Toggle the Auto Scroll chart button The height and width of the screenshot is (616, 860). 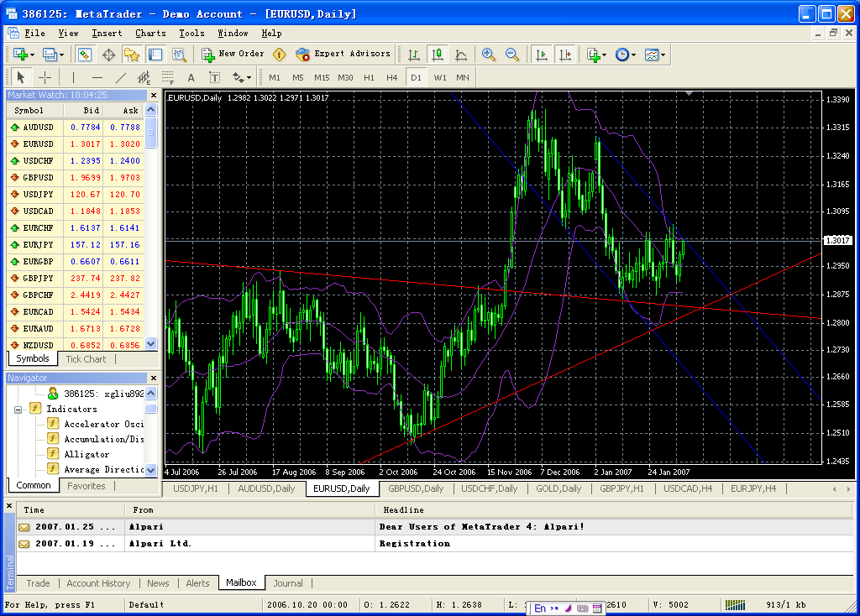541,55
